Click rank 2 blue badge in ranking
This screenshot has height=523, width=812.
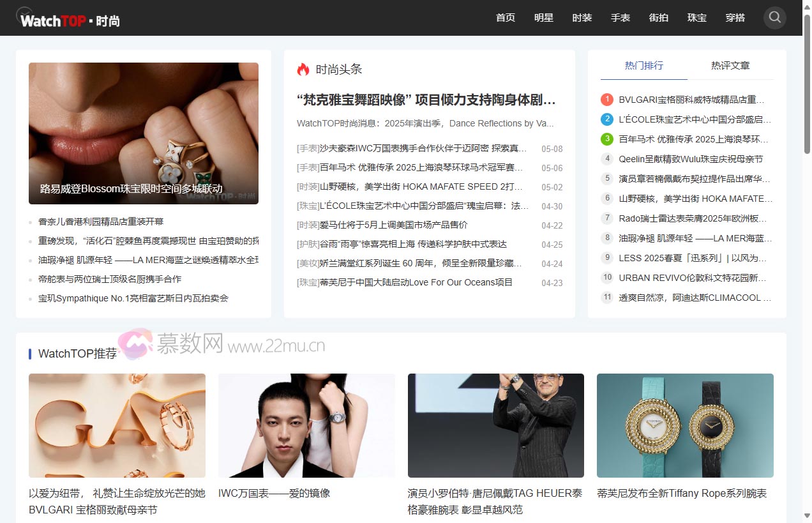click(607, 119)
